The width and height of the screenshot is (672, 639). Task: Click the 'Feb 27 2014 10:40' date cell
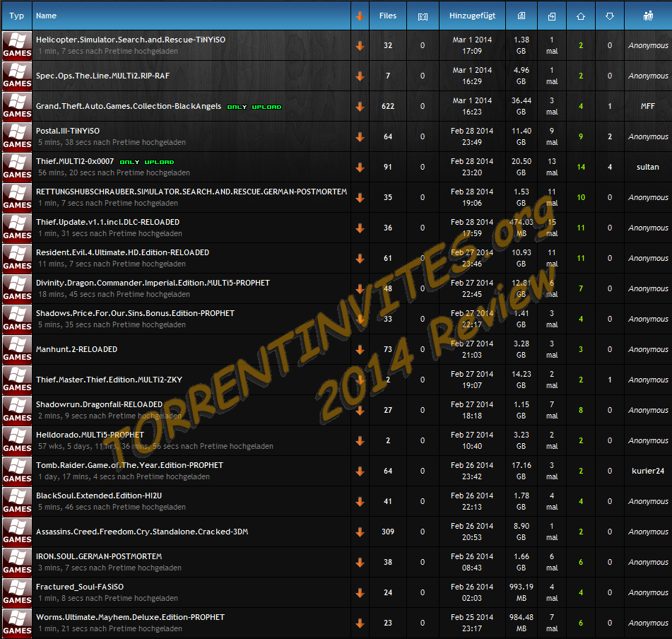(x=472, y=440)
